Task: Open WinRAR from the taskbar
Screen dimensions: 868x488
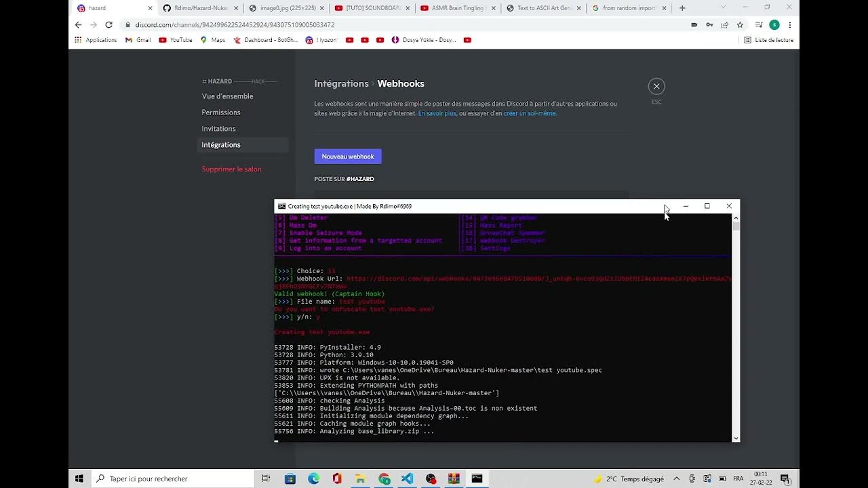Action: (454, 479)
